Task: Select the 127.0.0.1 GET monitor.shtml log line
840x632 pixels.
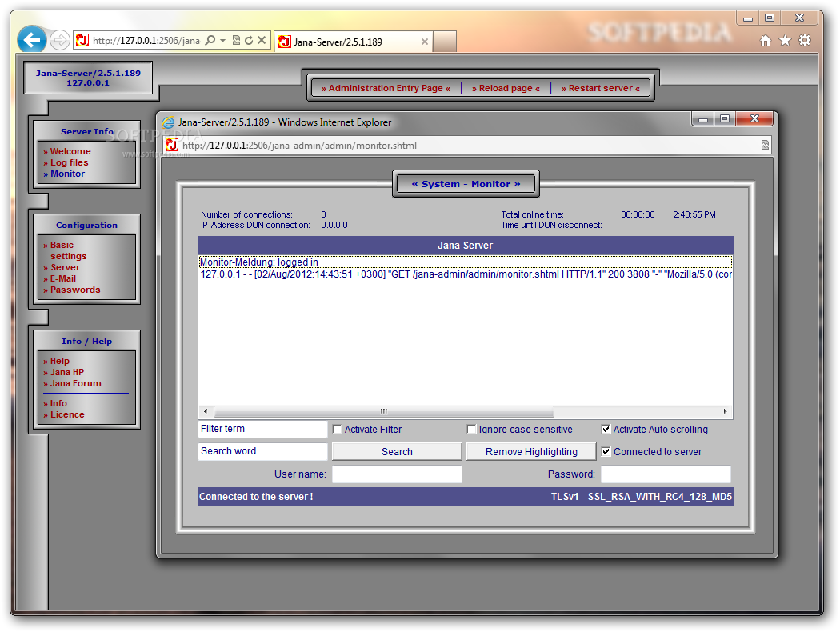Action: (x=465, y=274)
